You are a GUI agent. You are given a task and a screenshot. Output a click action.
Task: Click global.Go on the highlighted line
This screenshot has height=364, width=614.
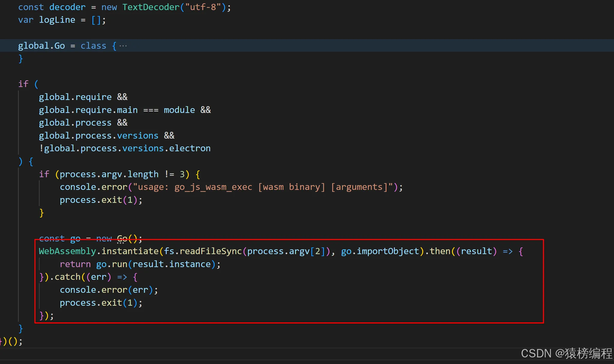(41, 46)
